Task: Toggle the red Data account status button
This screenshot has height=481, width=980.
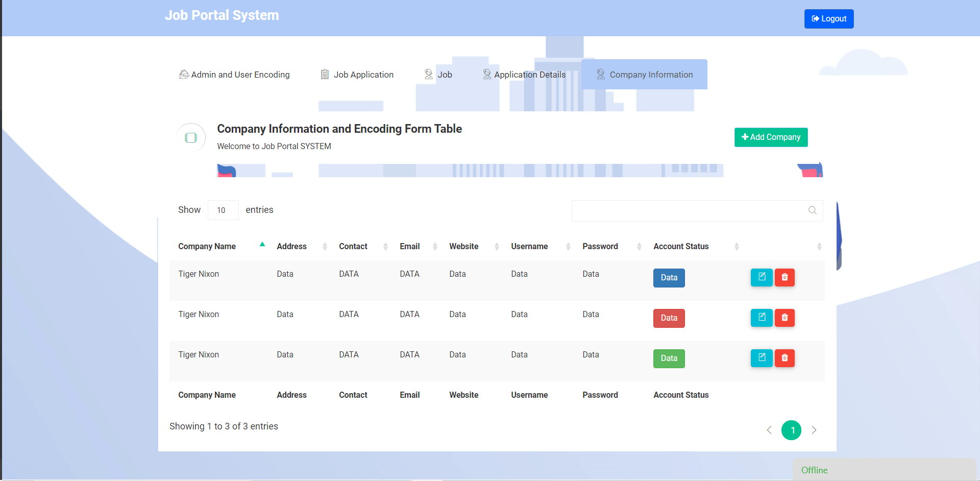Action: coord(669,318)
